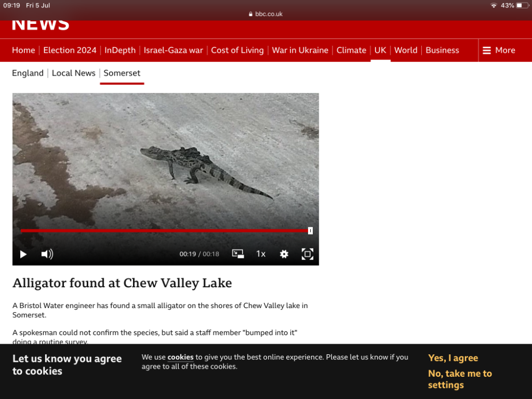Tap the Wi-Fi status icon
The width and height of the screenshot is (532, 399).
click(494, 5)
